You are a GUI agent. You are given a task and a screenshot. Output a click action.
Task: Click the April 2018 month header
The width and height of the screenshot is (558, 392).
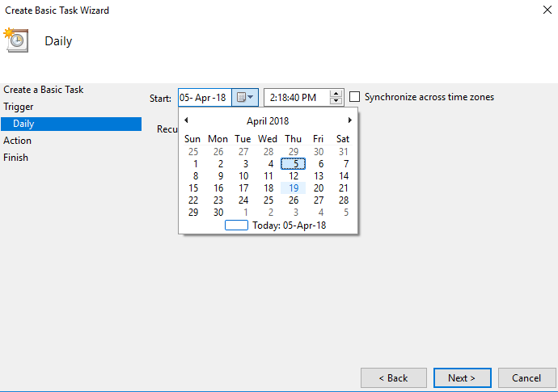268,121
